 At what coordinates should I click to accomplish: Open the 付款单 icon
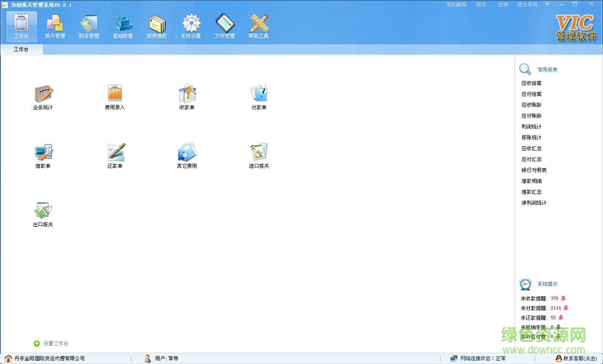click(259, 94)
